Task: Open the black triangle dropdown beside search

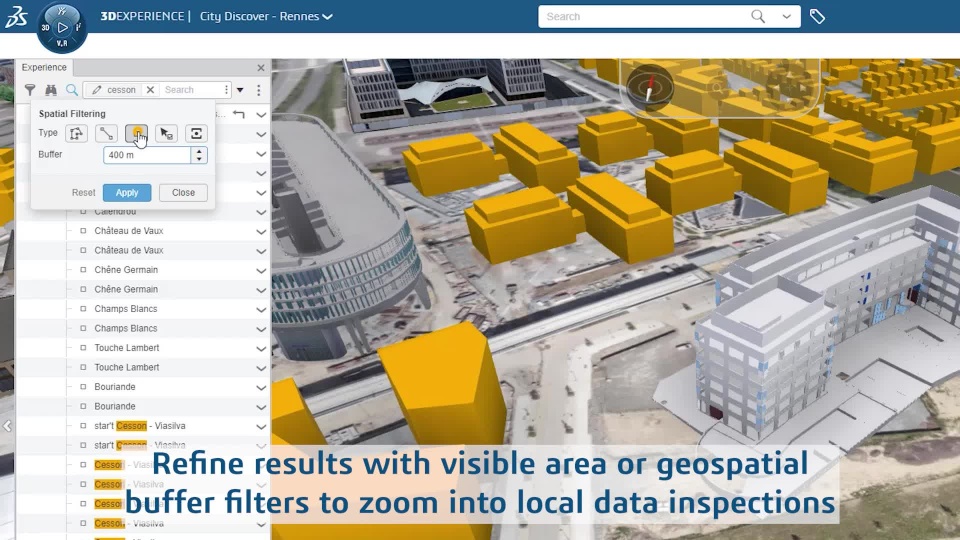Action: click(x=240, y=90)
